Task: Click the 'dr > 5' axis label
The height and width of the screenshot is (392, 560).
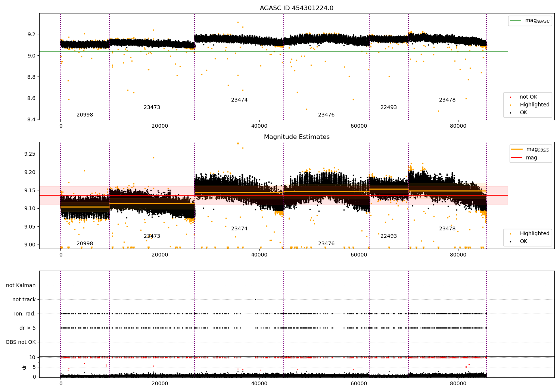Action: (x=28, y=328)
